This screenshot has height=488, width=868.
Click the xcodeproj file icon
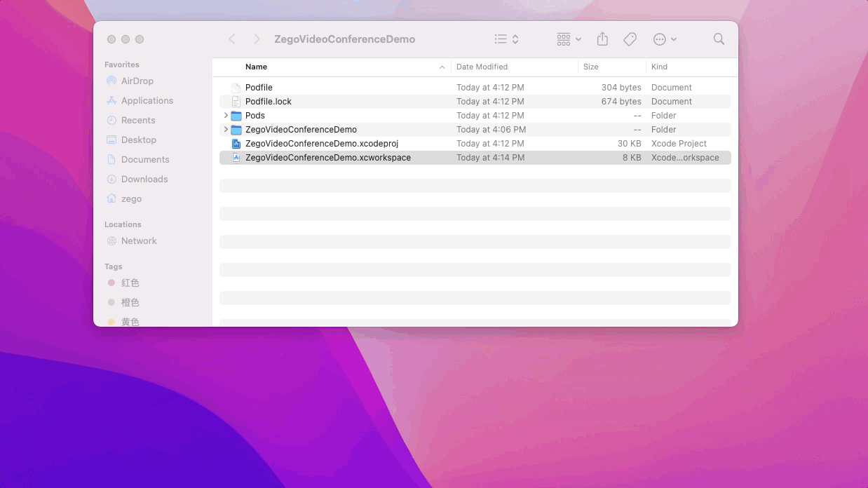coord(236,144)
